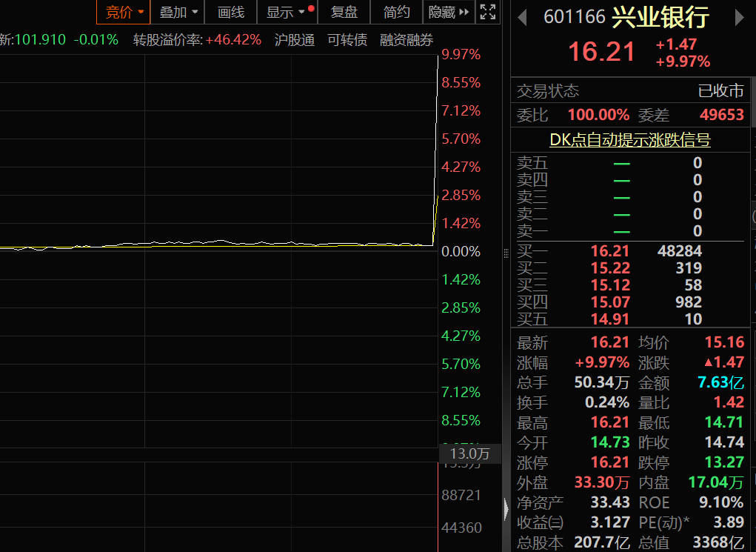Collapse the quote panel with the side arrow
Image resolution: width=756 pixels, height=552 pixels.
(x=506, y=510)
